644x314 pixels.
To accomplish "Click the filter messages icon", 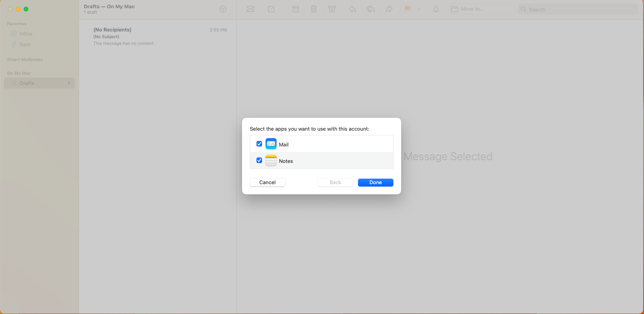I will point(223,9).
